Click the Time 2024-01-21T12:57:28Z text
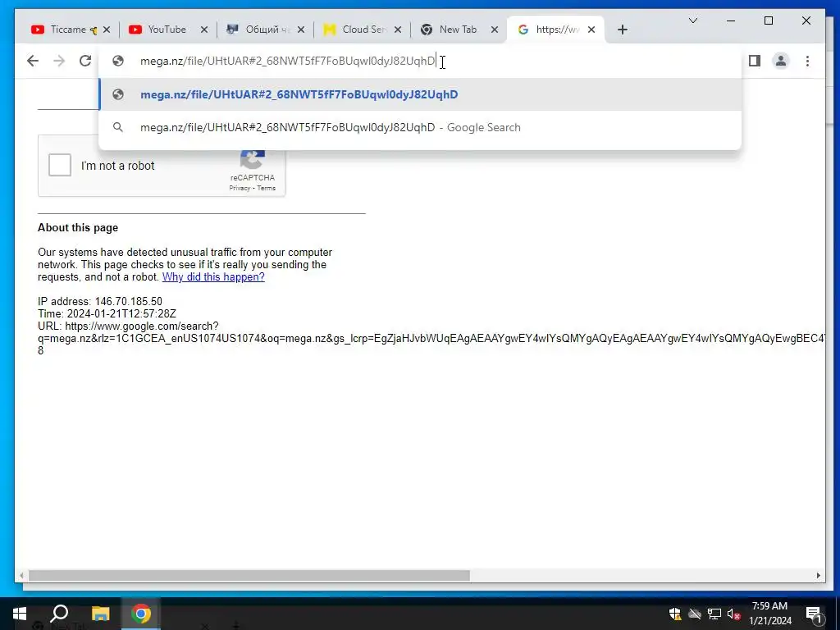The width and height of the screenshot is (840, 630). pyautogui.click(x=107, y=314)
